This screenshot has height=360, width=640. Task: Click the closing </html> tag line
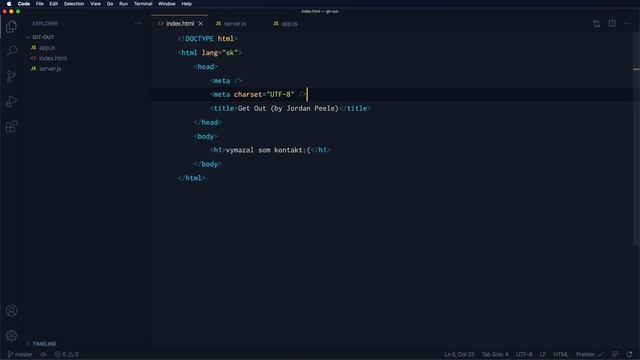tap(191, 178)
